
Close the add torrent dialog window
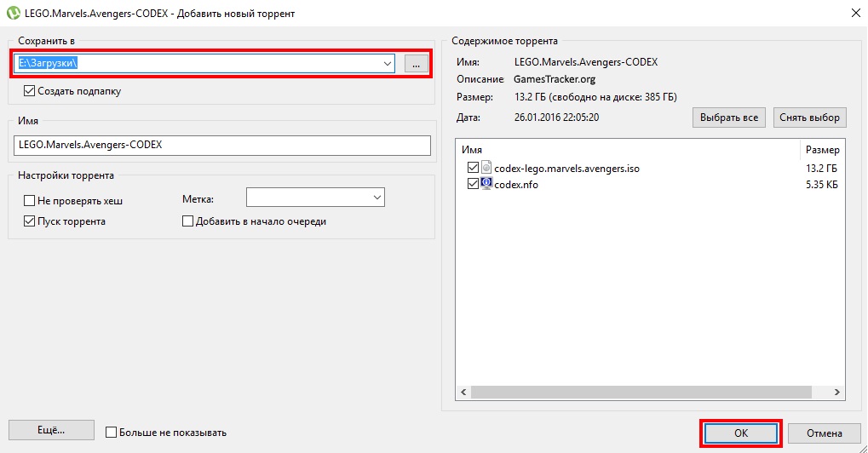pyautogui.click(x=855, y=13)
